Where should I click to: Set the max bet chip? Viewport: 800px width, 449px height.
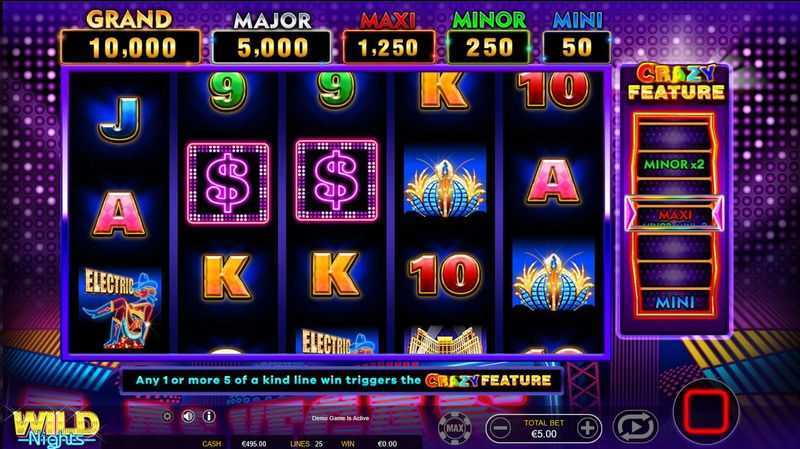pos(455,428)
